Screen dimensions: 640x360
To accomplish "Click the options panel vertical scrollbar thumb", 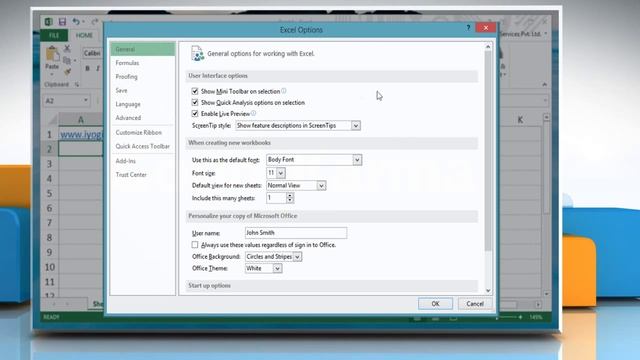I will click(x=488, y=151).
